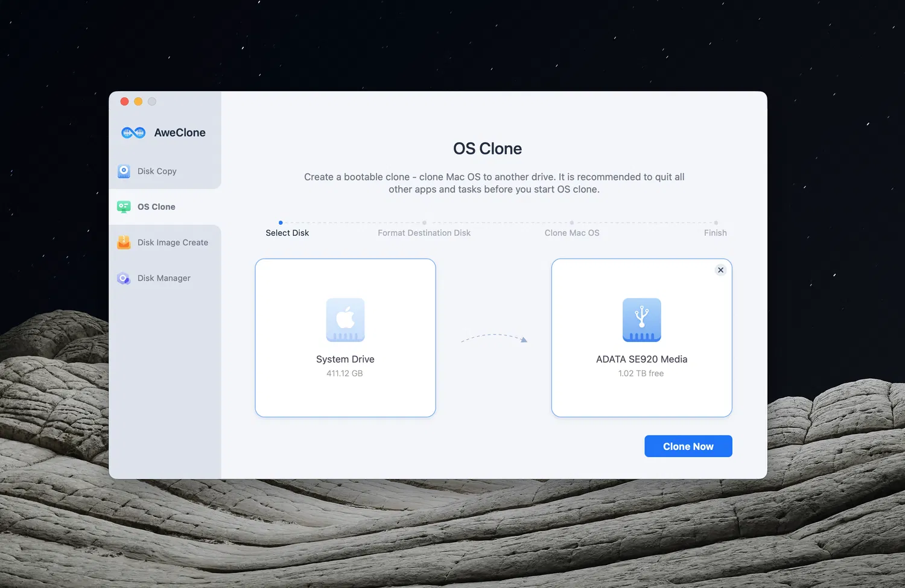The height and width of the screenshot is (588, 905).
Task: Click the Disk Manager sidebar icon
Action: tap(124, 278)
